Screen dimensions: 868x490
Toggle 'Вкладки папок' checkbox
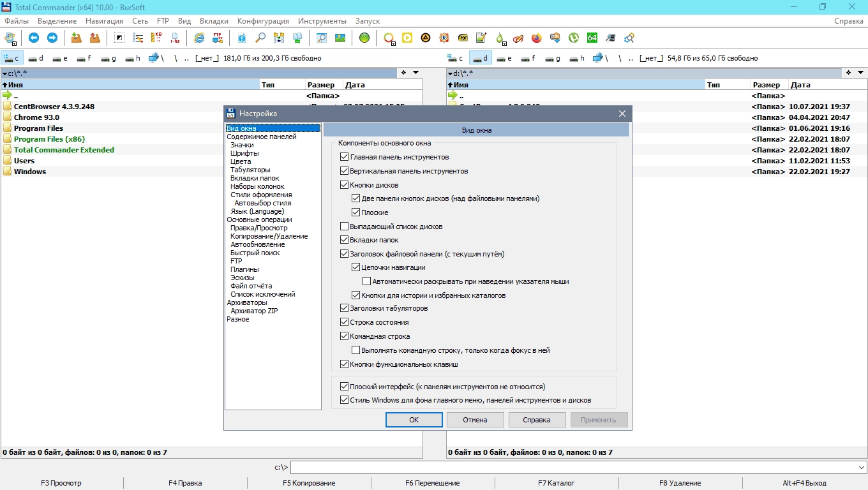[345, 240]
